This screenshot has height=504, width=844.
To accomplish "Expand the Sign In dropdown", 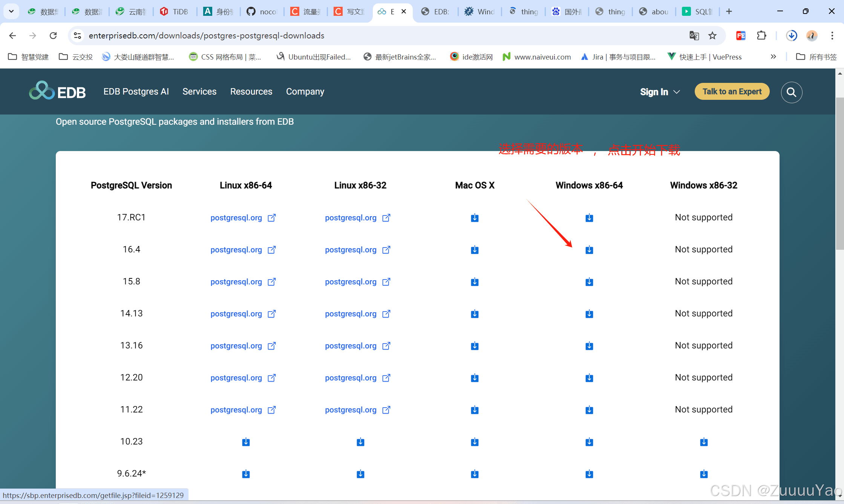I will 660,92.
